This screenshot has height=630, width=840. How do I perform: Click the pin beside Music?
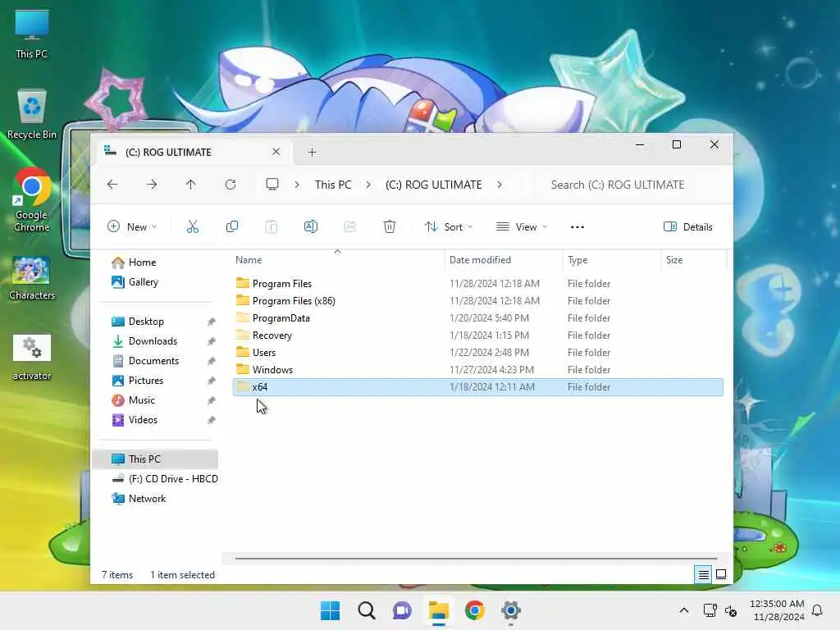click(211, 400)
